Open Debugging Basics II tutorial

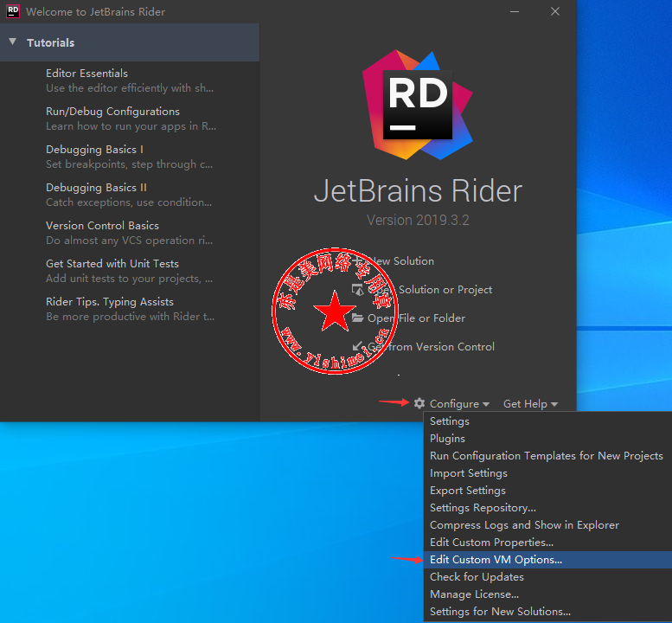(x=129, y=195)
